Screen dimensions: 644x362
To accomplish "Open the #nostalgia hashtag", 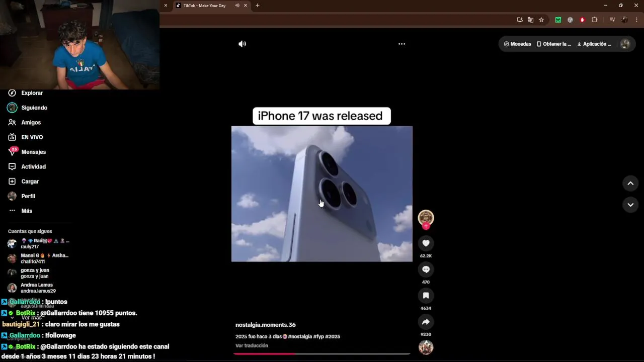I will 300,337.
